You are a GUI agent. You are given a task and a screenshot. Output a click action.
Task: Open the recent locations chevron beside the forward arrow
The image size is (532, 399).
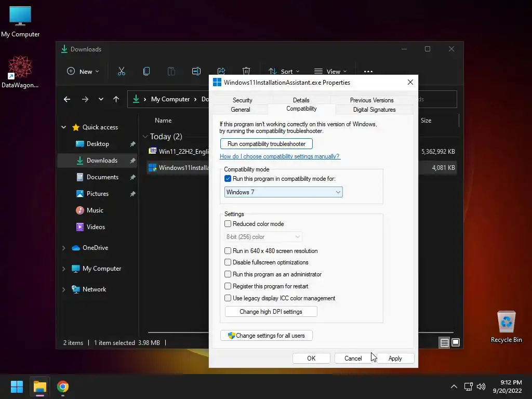[101, 99]
